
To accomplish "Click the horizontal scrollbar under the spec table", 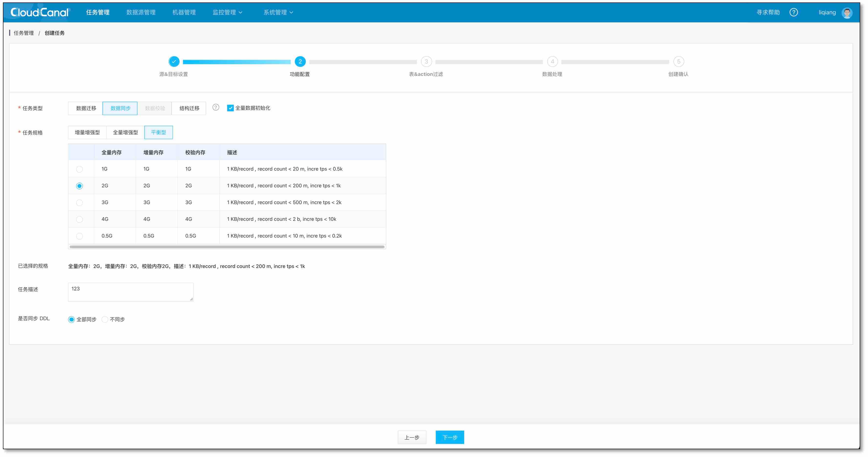I will point(227,247).
